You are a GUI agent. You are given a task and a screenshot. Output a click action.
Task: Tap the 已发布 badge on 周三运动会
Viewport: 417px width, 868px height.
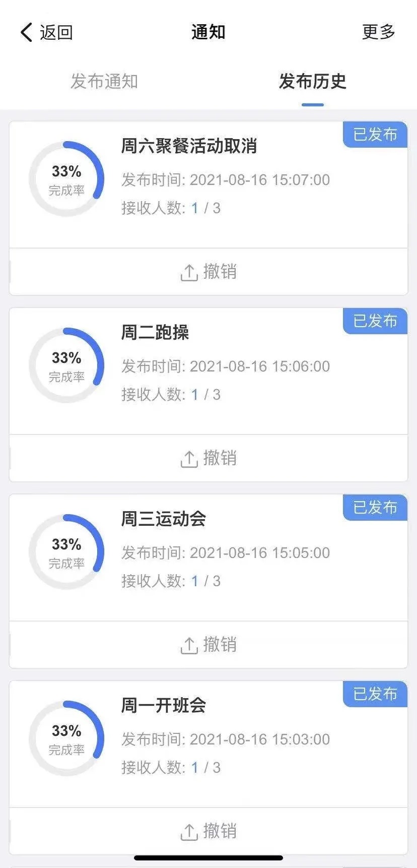375,508
